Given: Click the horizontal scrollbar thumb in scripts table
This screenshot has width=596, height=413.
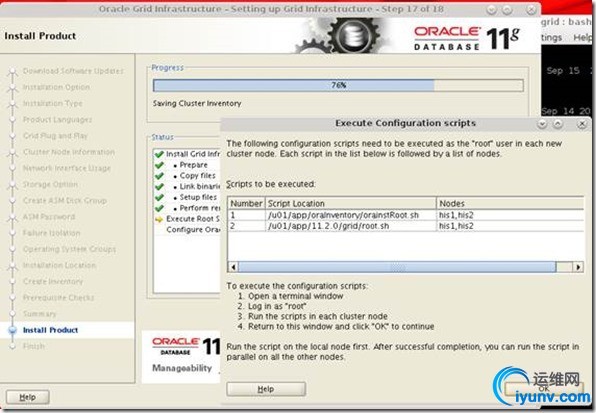Looking at the screenshot, I should point(397,267).
